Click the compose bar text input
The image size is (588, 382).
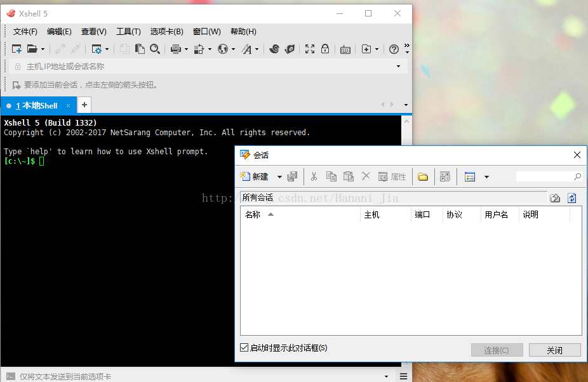199,376
